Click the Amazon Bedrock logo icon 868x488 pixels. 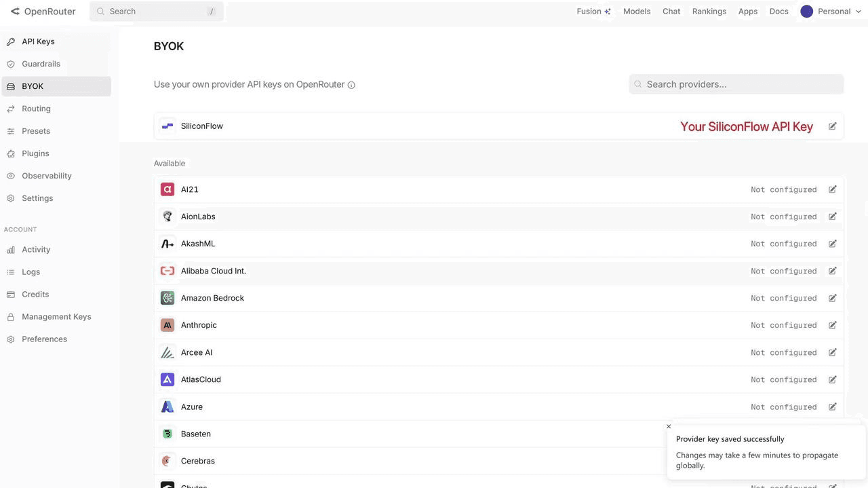pyautogui.click(x=167, y=298)
